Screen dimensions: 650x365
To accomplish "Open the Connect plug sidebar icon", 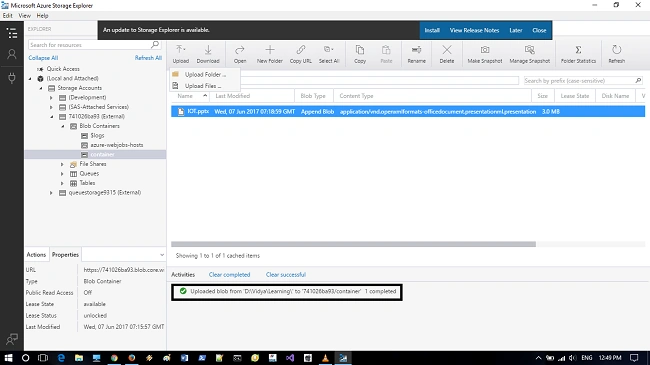I will pyautogui.click(x=12, y=78).
